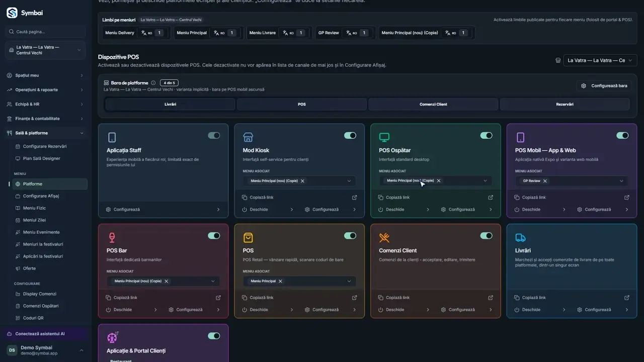
Task: Toggle Comenzi Client switch
Action: 487,236
